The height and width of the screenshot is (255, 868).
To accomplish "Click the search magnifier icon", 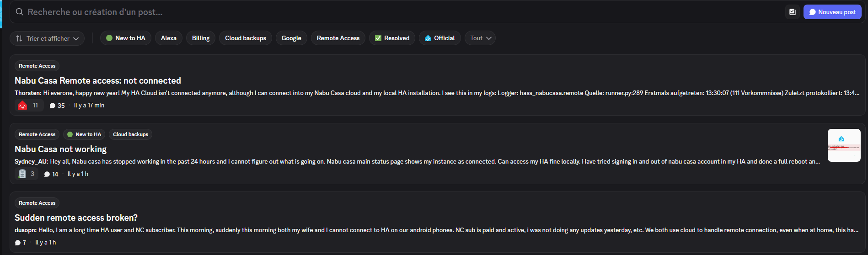I will click(x=19, y=12).
